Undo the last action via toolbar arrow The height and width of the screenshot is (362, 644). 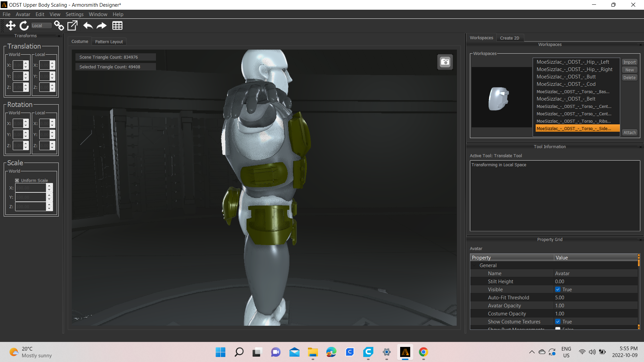[88, 25]
